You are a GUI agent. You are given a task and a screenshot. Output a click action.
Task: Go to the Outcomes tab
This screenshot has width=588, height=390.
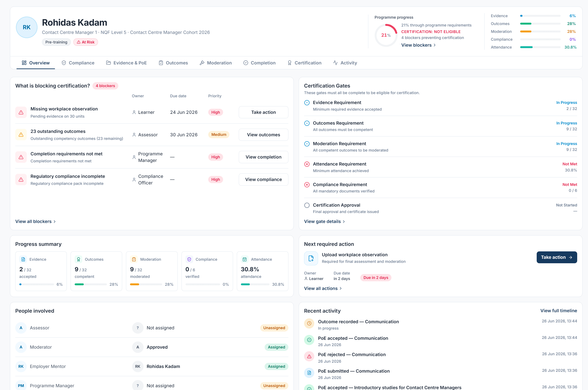pyautogui.click(x=173, y=63)
